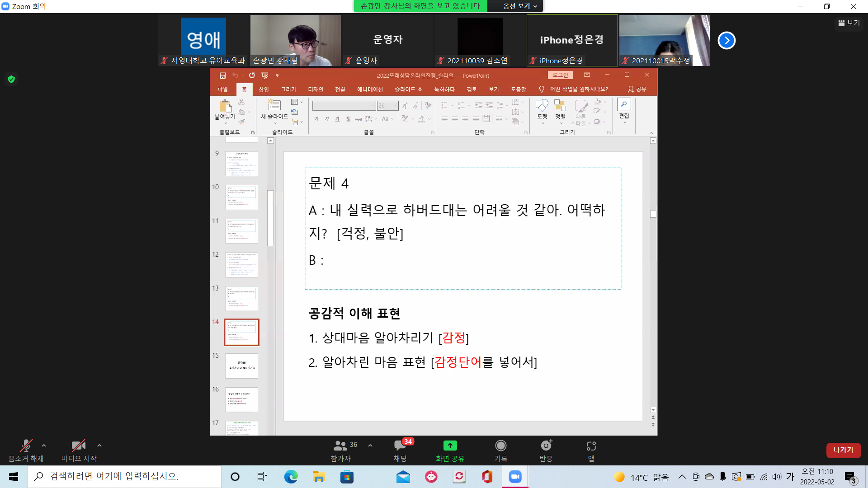Click the shared PowerPoint Insert (삽입) tab
The image size is (868, 488).
coord(264,89)
